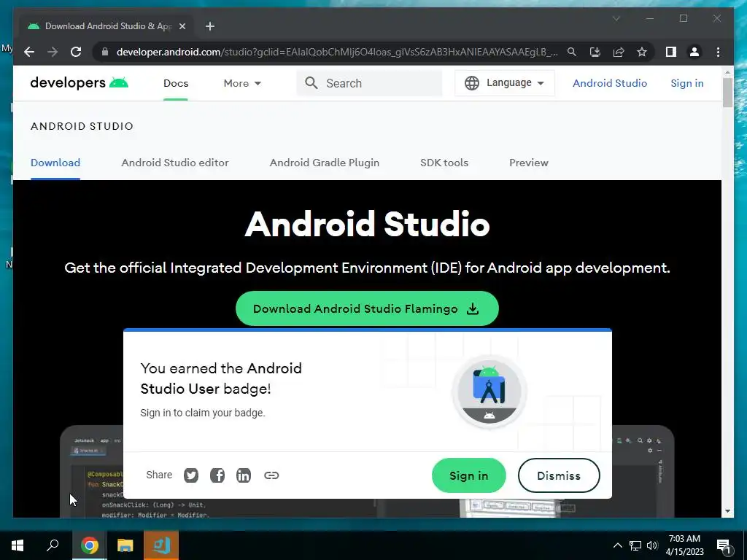Open the taskbar clock and date
Screen dimensions: 747x560
(x=684, y=545)
